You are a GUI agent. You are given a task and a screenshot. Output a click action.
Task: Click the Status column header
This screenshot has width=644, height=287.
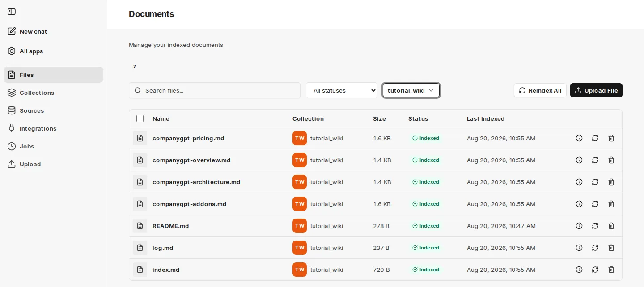pos(418,118)
